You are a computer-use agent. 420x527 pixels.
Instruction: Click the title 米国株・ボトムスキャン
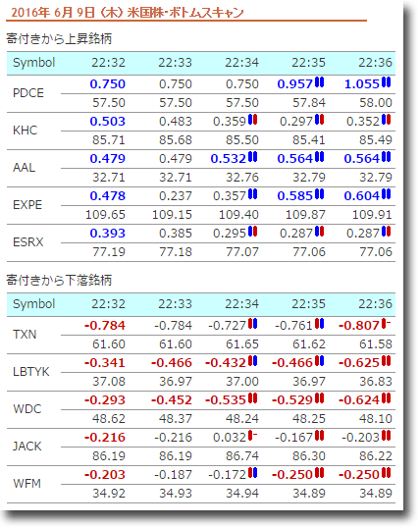(185, 13)
